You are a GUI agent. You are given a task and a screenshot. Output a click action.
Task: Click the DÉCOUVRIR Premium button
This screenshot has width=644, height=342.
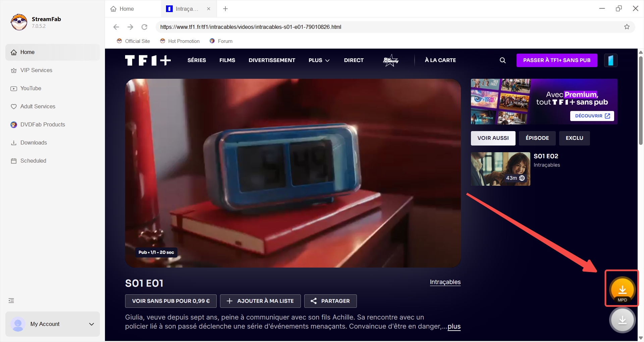[x=592, y=116]
